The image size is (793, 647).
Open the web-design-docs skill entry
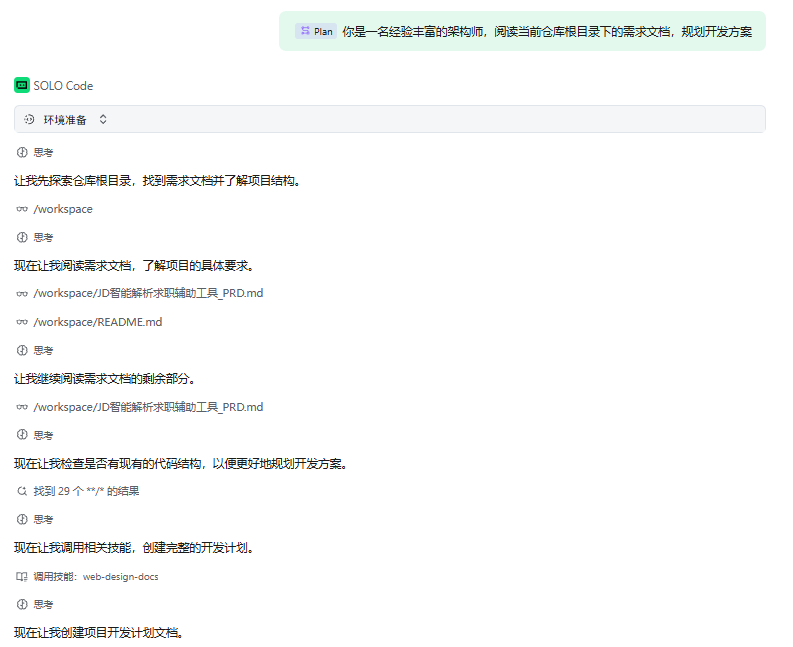(120, 577)
